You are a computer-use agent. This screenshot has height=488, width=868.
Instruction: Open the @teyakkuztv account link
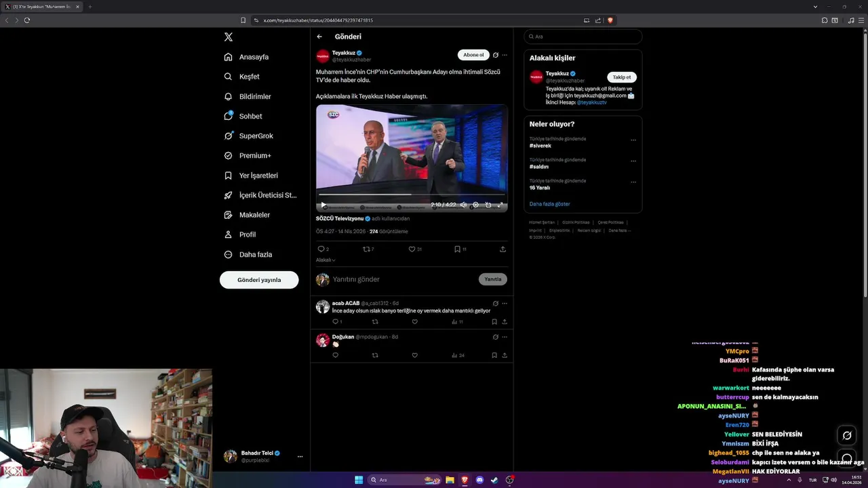click(x=592, y=102)
